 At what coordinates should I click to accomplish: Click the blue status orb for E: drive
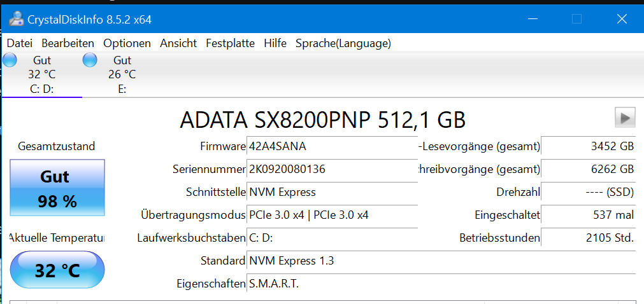point(90,60)
